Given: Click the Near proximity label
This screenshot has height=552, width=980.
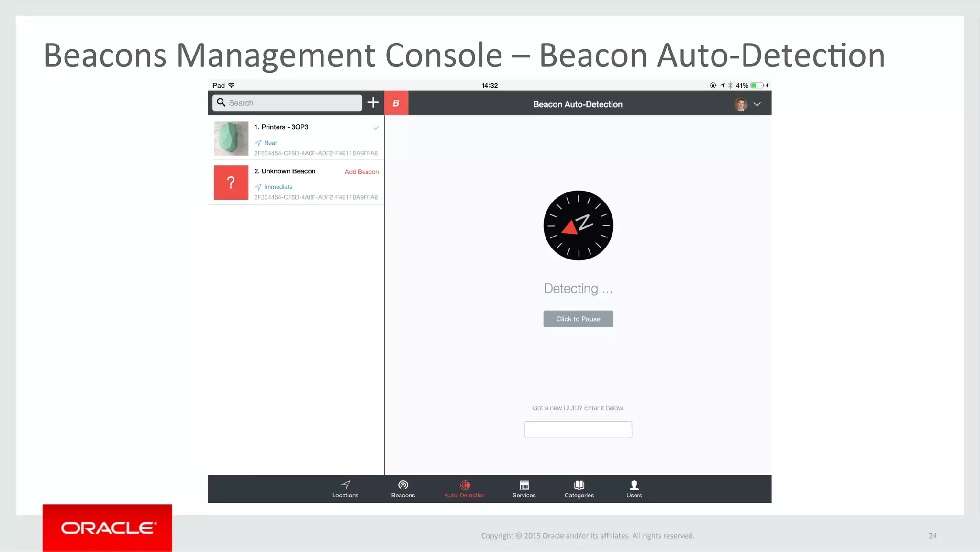Looking at the screenshot, I should (x=270, y=143).
